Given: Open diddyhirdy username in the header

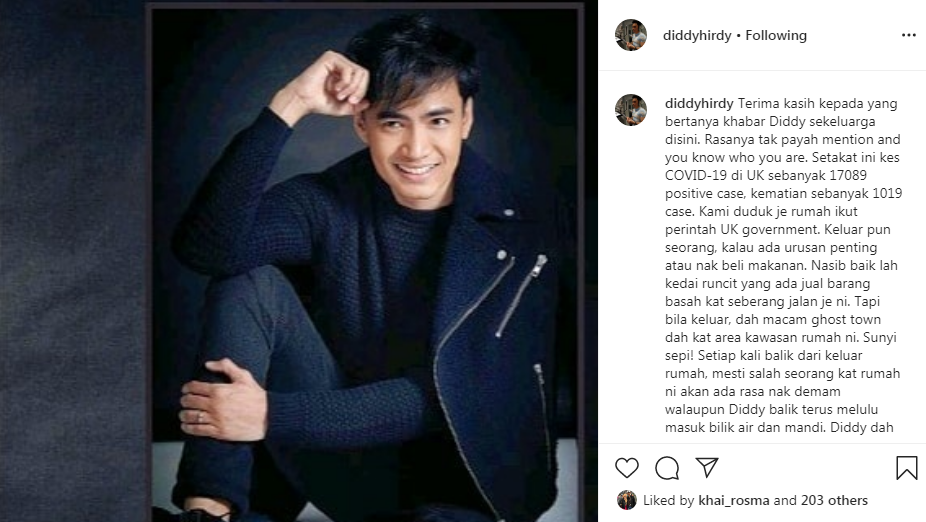Looking at the screenshot, I should click(x=697, y=35).
